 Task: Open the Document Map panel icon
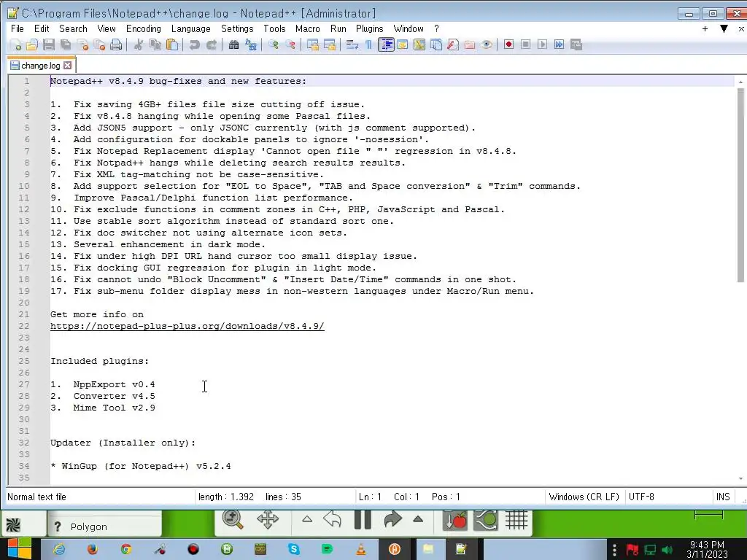pyautogui.click(x=419, y=44)
